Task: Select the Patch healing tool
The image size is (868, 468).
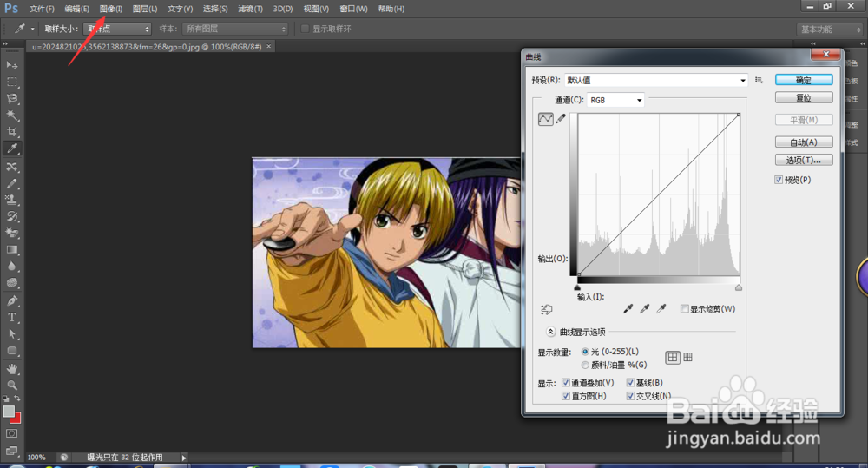Action: point(11,166)
